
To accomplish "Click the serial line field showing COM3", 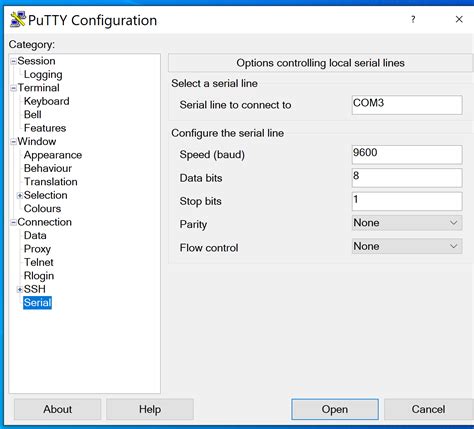I will click(x=407, y=105).
